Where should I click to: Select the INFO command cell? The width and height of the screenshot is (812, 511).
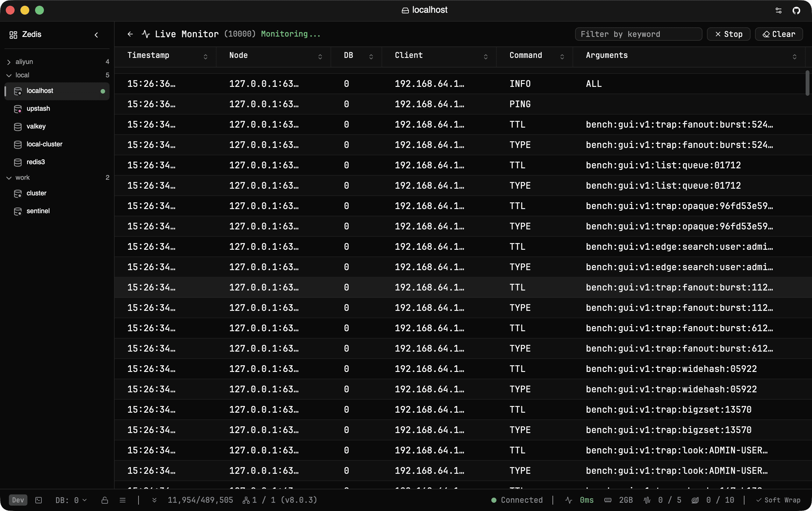tap(520, 84)
